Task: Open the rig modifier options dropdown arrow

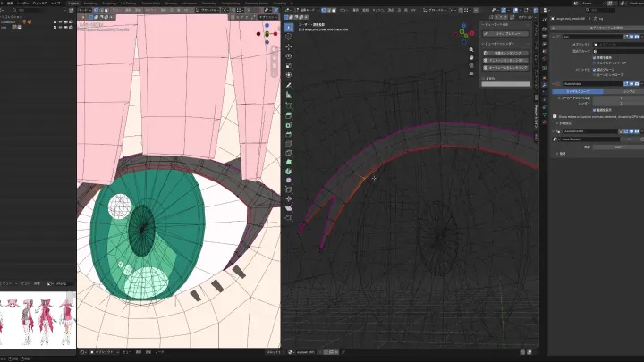Action: 641,37
